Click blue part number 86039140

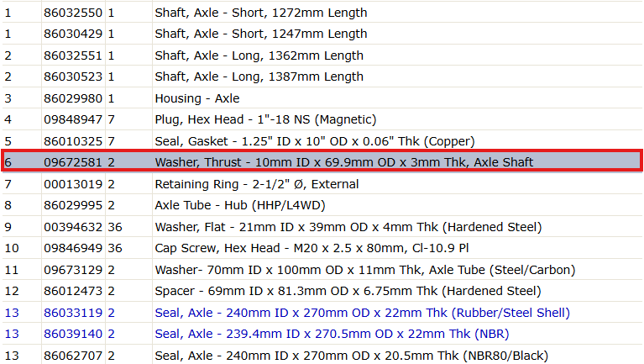[73, 334]
